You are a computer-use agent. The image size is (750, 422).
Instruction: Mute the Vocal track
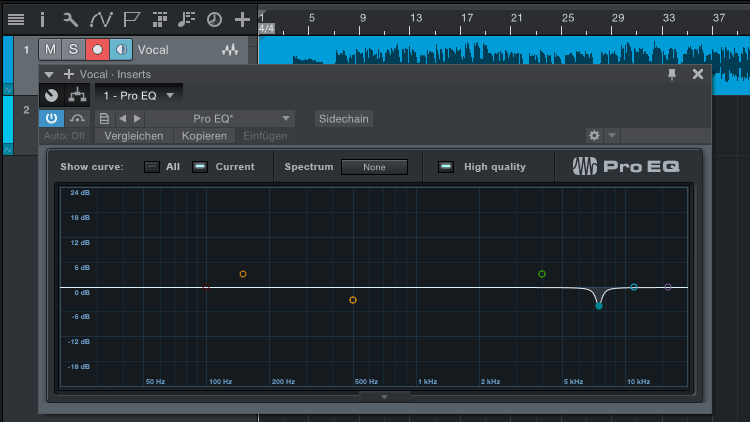(50, 49)
